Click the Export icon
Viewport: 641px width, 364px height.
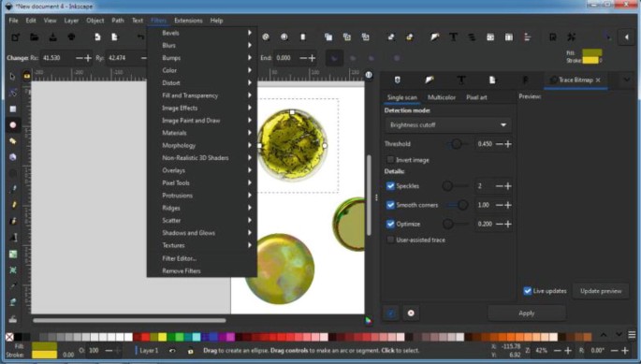(x=115, y=37)
